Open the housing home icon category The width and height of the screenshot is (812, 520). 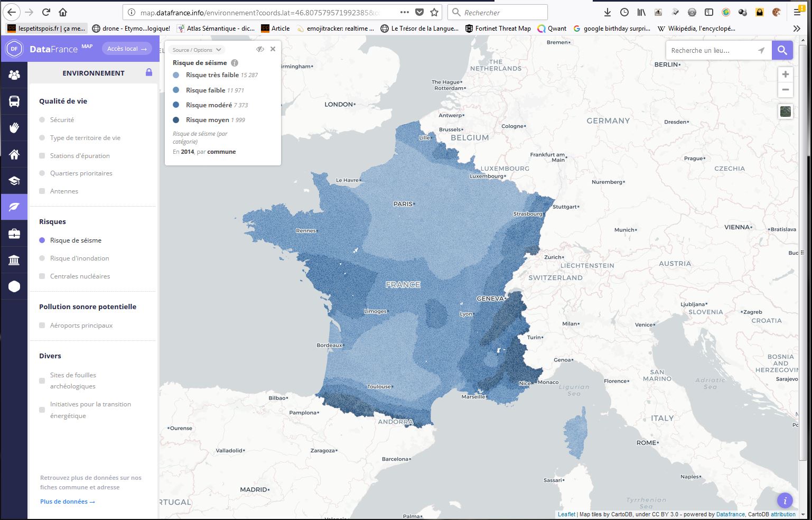click(14, 154)
